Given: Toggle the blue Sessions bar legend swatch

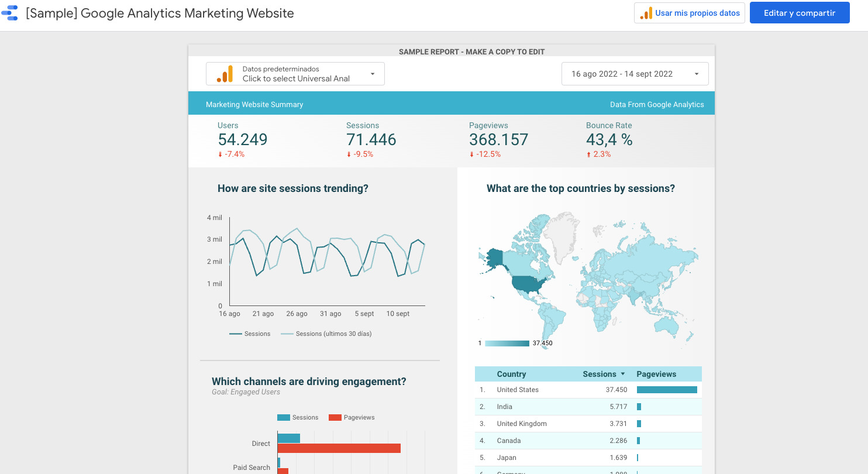Looking at the screenshot, I should 284,418.
